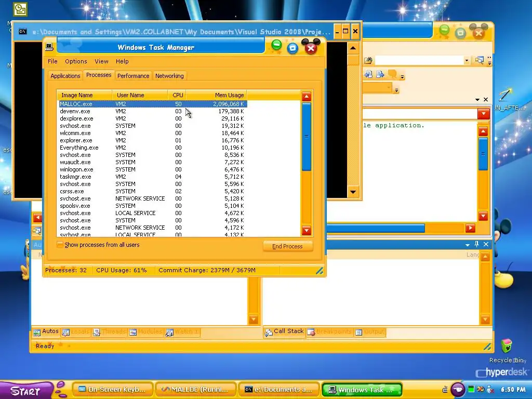This screenshot has height=399, width=532.
Task: Open toolbar options arrow next to the comment icon
Action: [403, 77]
